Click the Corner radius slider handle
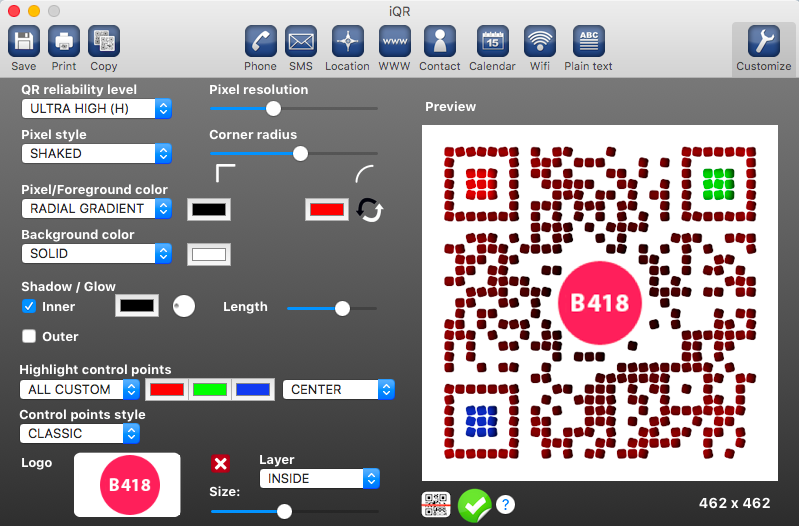Screen dimensions: 799x526 [301, 153]
